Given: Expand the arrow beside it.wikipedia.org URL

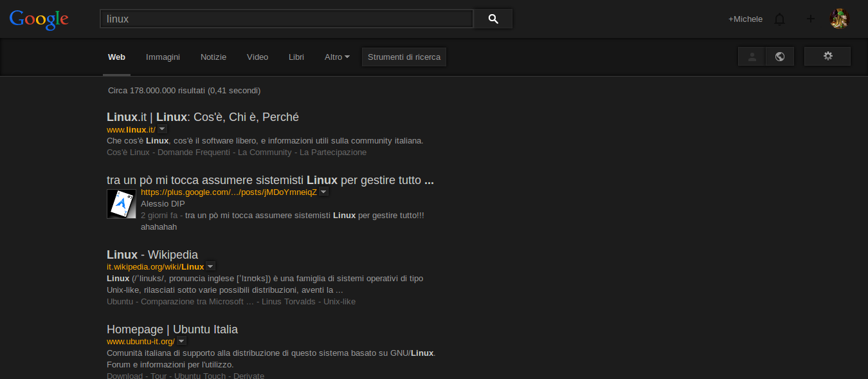Looking at the screenshot, I should point(210,266).
